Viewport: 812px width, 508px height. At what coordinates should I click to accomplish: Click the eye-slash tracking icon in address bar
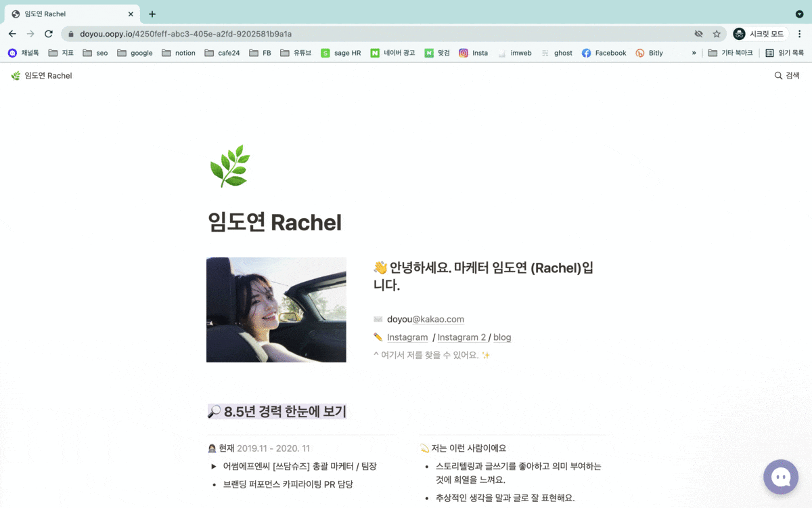[699, 34]
